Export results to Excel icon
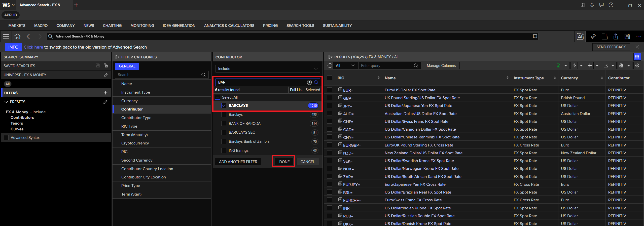 558,66
